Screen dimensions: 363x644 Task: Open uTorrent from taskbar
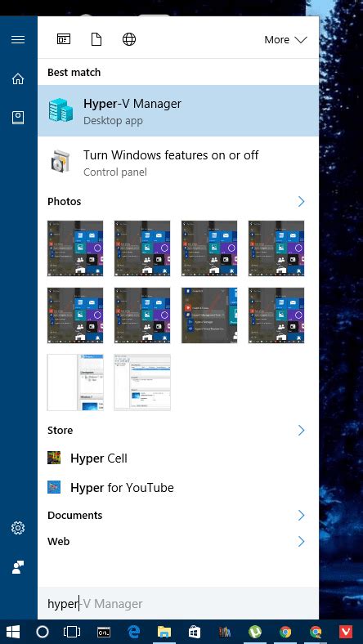click(255, 632)
